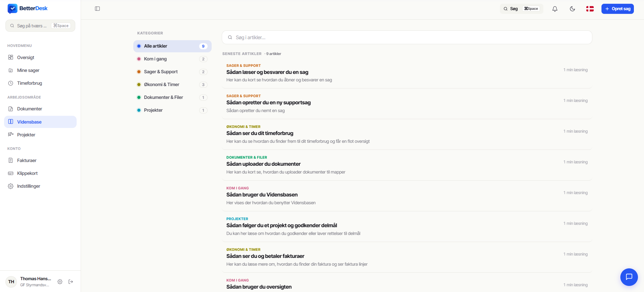Click the Timeforbrug clock icon
Image resolution: width=644 pixels, height=292 pixels.
click(11, 83)
